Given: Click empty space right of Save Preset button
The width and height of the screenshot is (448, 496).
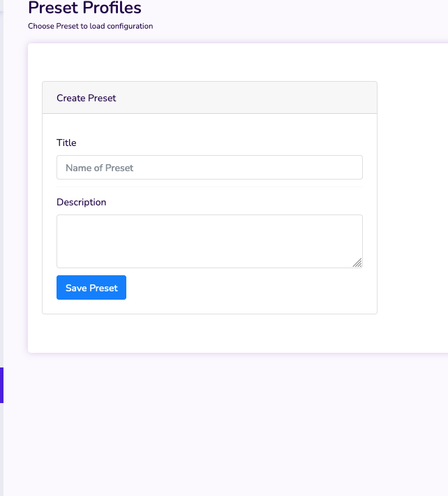Looking at the screenshot, I should [x=244, y=287].
